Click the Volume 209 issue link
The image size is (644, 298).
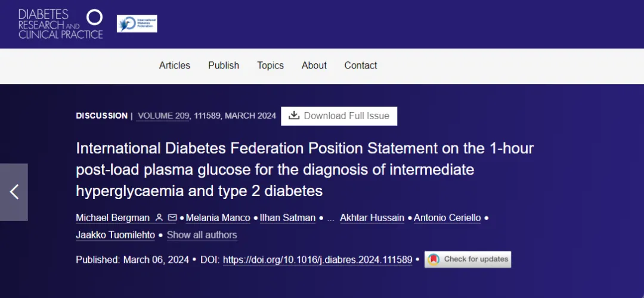[x=163, y=116]
